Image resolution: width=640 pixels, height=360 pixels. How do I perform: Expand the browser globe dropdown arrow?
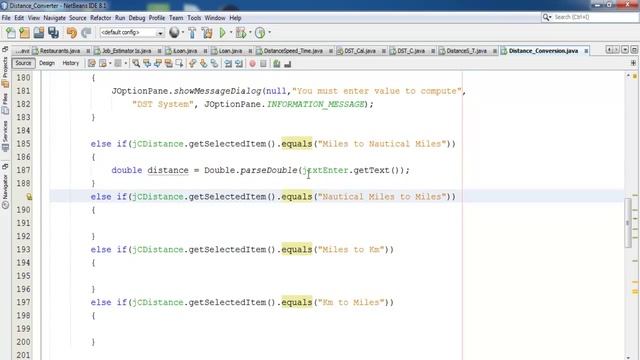[x=183, y=32]
